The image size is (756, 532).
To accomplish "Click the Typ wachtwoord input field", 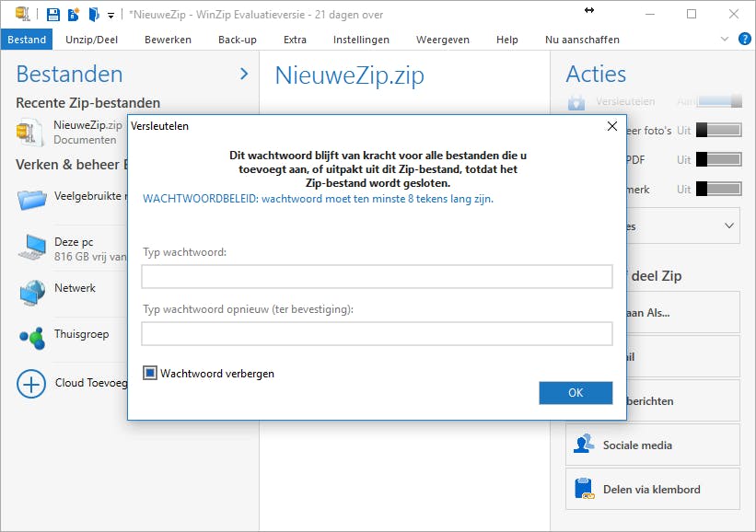I will 378,276.
